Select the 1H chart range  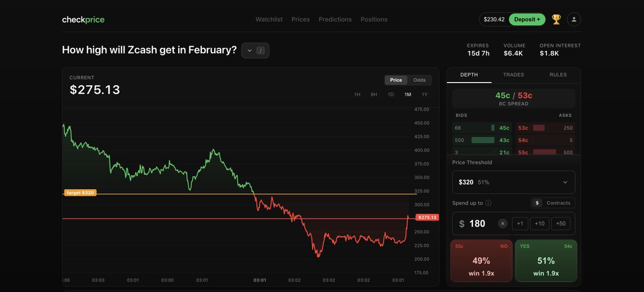pyautogui.click(x=357, y=95)
